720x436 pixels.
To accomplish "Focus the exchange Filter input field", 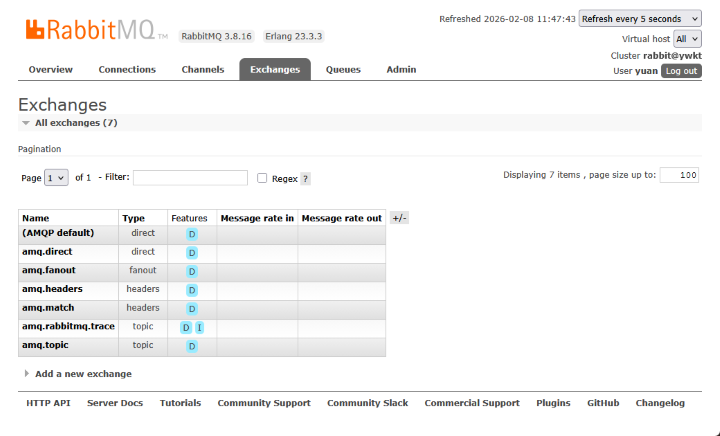I will [190, 178].
